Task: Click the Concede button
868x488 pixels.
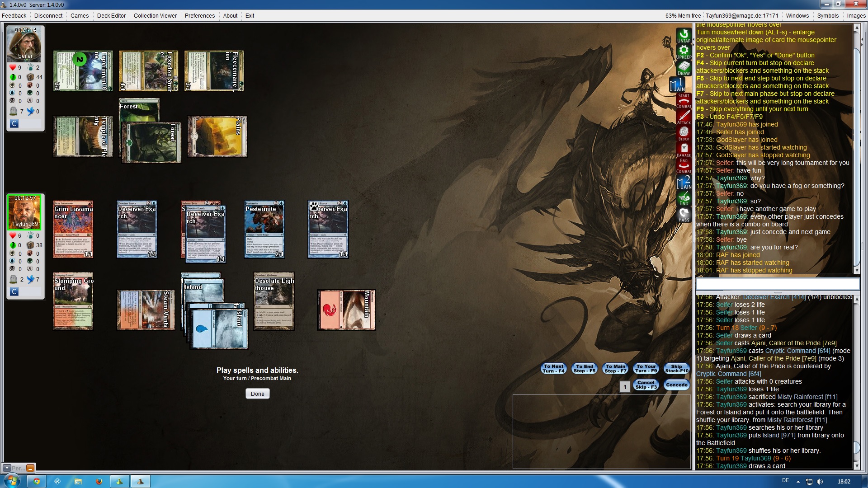Action: pos(677,385)
